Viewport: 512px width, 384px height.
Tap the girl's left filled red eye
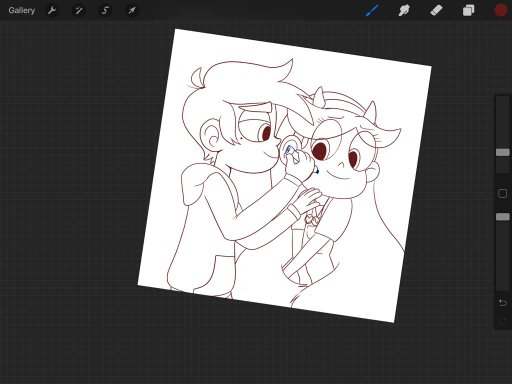(x=319, y=151)
